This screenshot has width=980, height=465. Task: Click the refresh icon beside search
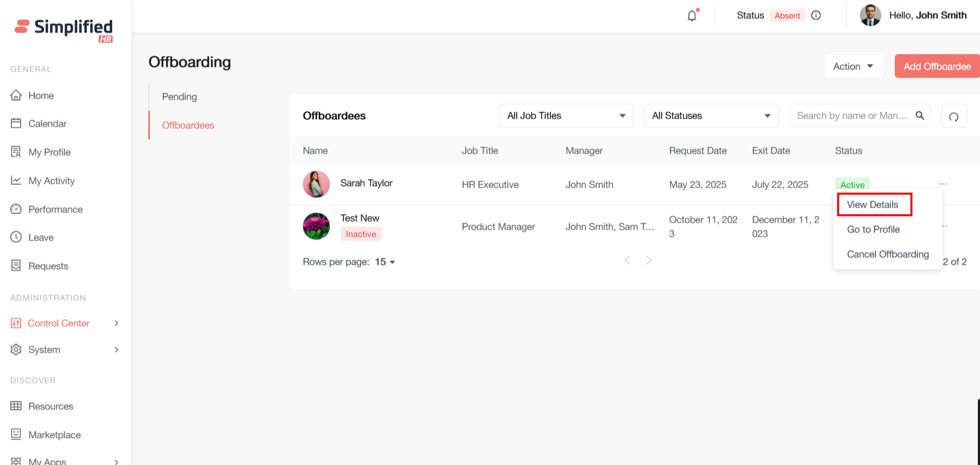pos(954,116)
